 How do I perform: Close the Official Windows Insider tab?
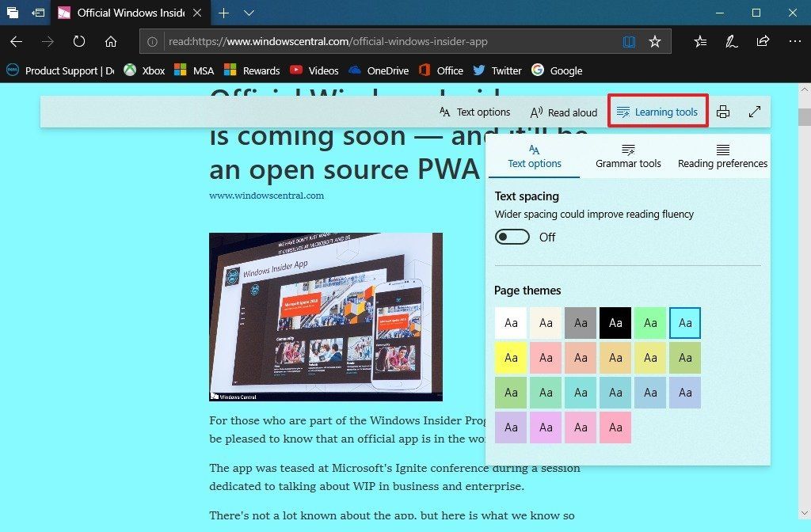(197, 13)
